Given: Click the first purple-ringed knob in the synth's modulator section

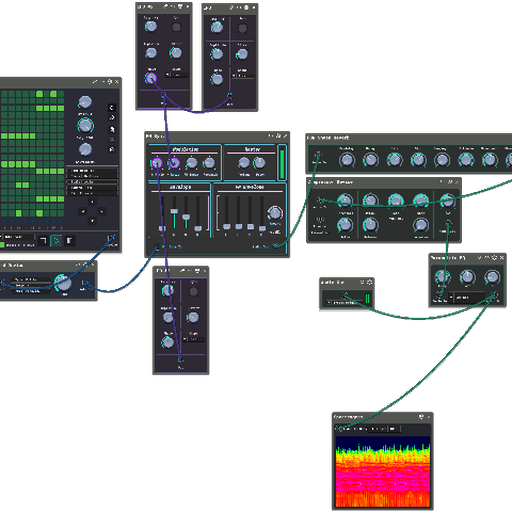Looking at the screenshot, I should click(x=156, y=163).
